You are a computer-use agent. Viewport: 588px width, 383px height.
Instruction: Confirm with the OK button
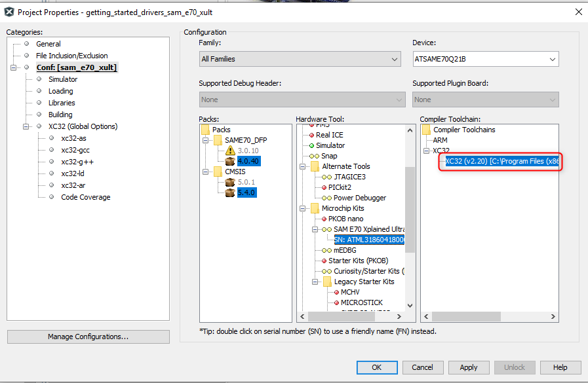376,367
